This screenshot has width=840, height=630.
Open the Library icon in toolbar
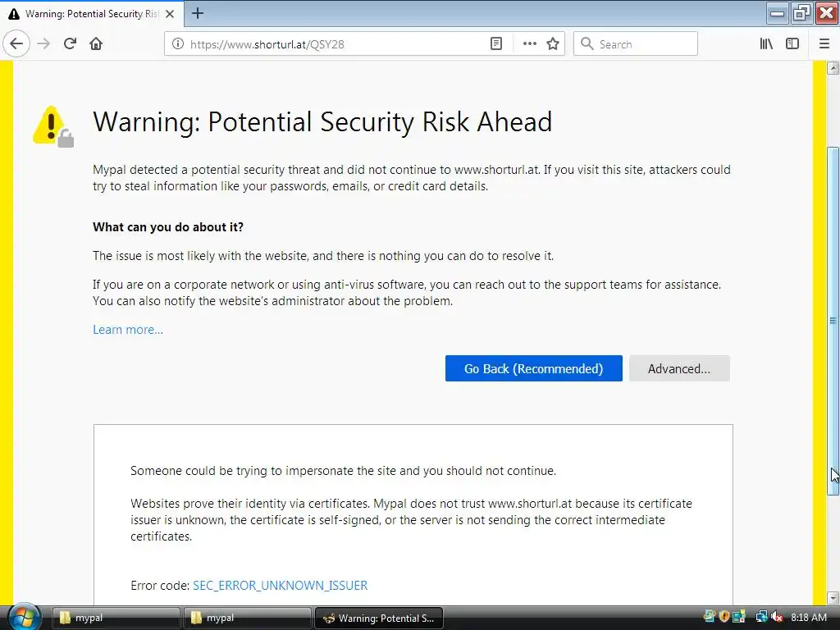(766, 44)
